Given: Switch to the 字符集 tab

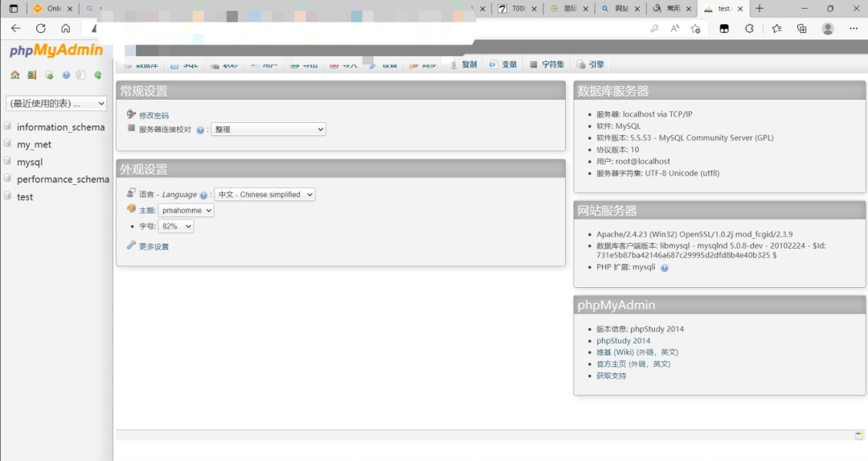Looking at the screenshot, I should point(547,64).
